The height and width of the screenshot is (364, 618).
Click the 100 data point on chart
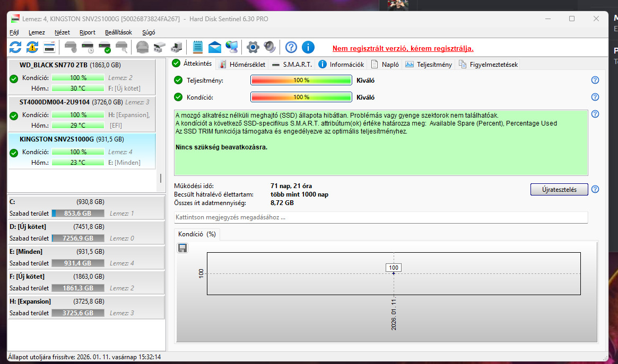point(393,273)
